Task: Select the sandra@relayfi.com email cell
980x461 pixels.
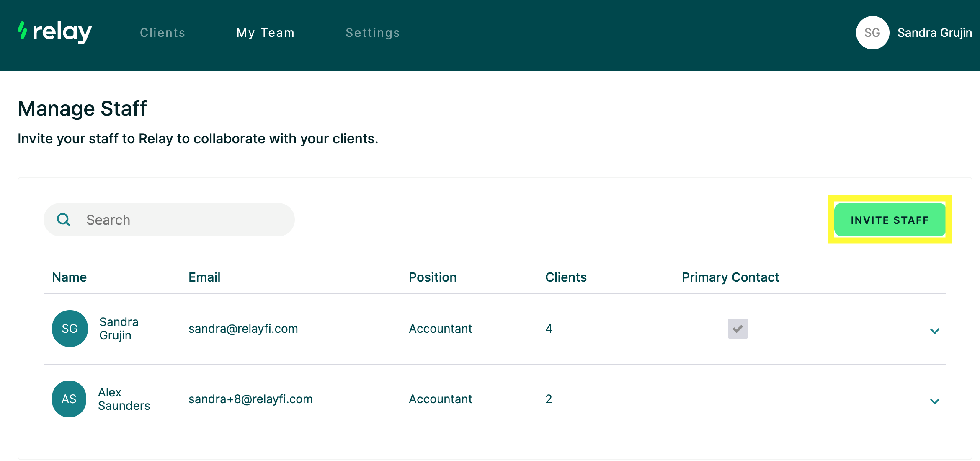Action: [243, 329]
